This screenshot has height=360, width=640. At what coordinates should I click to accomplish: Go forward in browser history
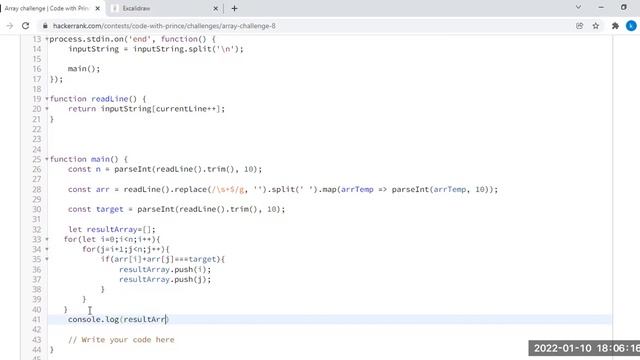[9, 26]
